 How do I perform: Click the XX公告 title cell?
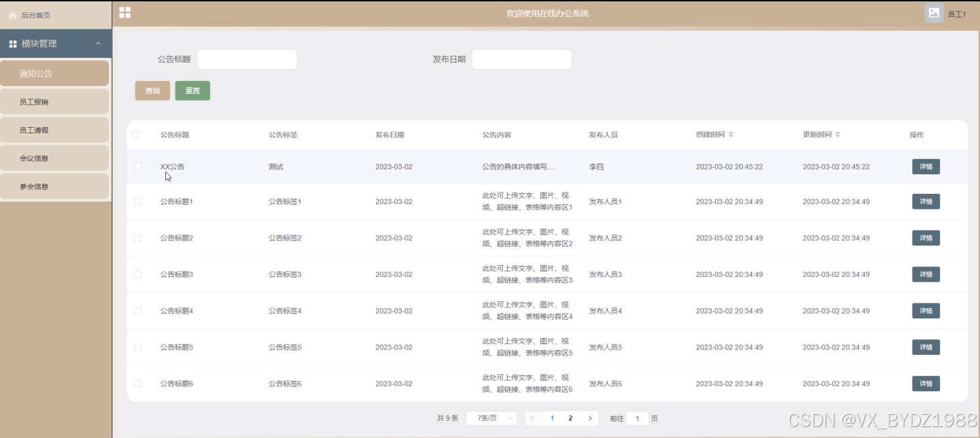point(172,167)
